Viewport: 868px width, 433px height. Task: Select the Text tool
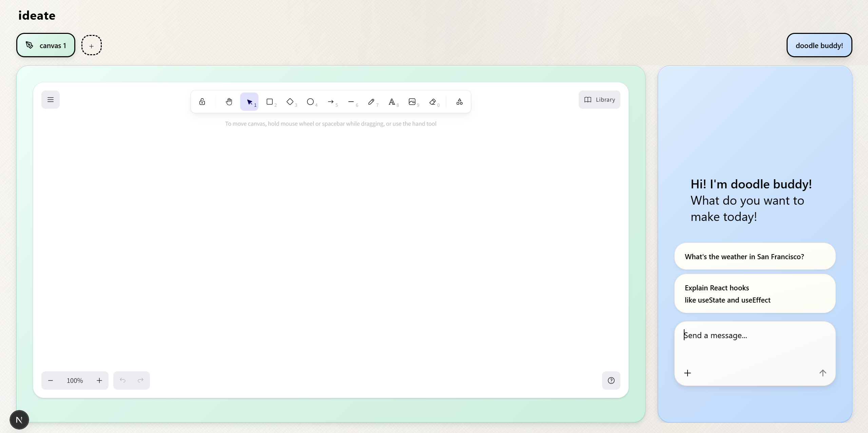click(392, 102)
